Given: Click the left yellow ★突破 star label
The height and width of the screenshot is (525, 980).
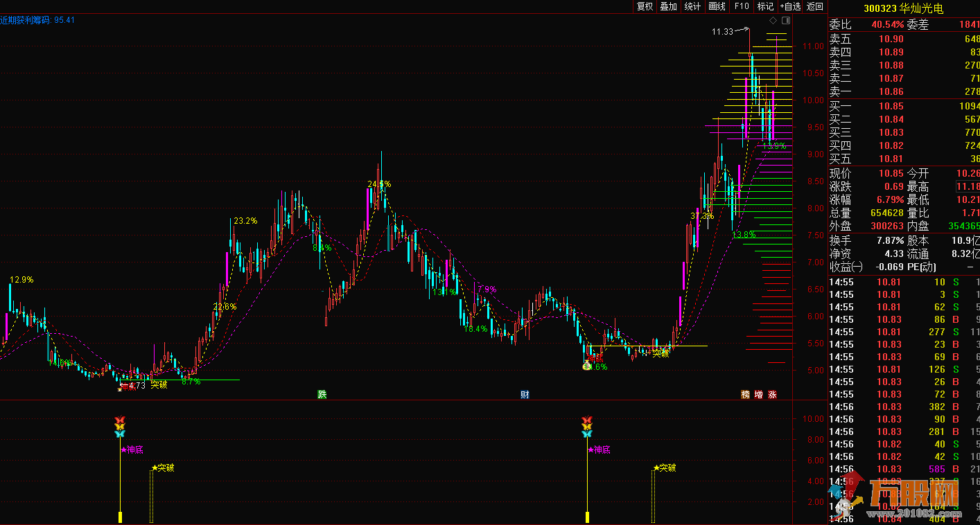Looking at the screenshot, I should click(163, 468).
